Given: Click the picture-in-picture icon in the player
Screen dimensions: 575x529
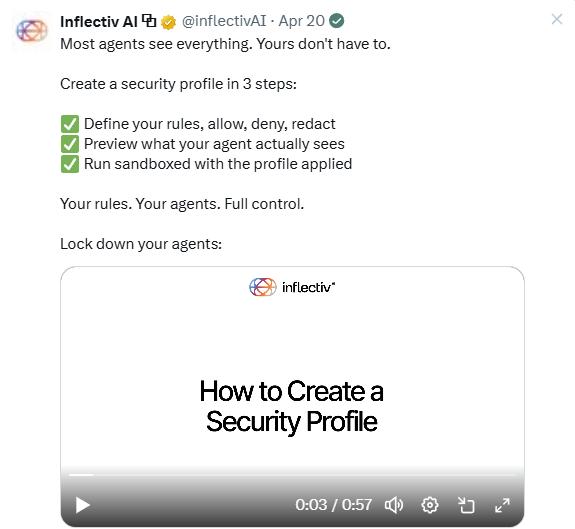Looking at the screenshot, I should [466, 505].
